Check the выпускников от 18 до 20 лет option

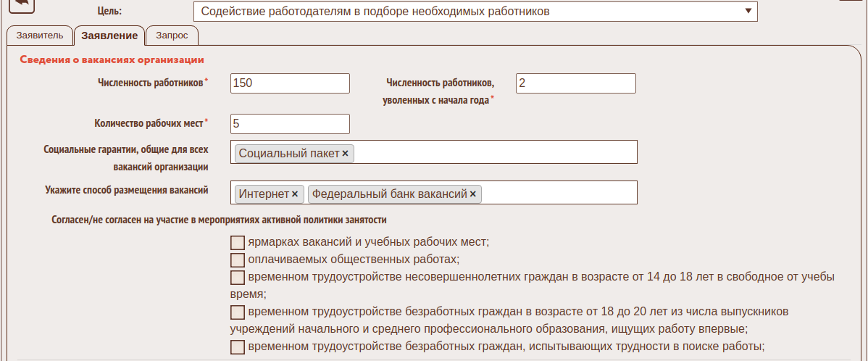(x=238, y=312)
